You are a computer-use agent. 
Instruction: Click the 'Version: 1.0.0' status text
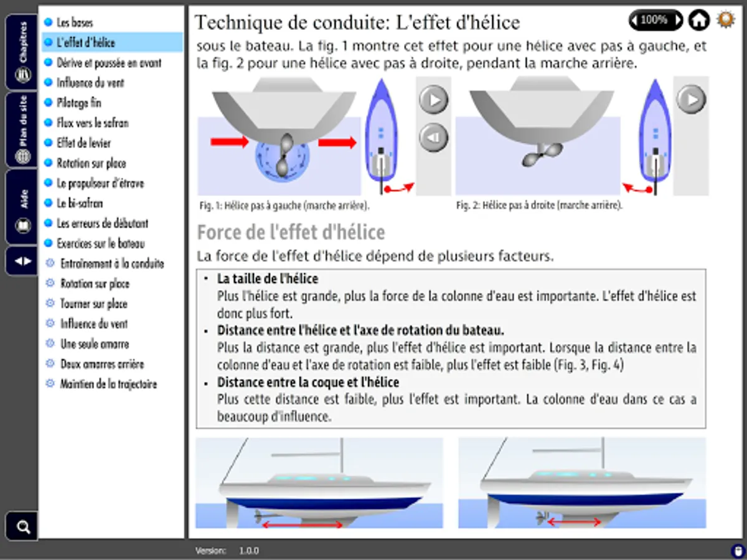pyautogui.click(x=227, y=551)
